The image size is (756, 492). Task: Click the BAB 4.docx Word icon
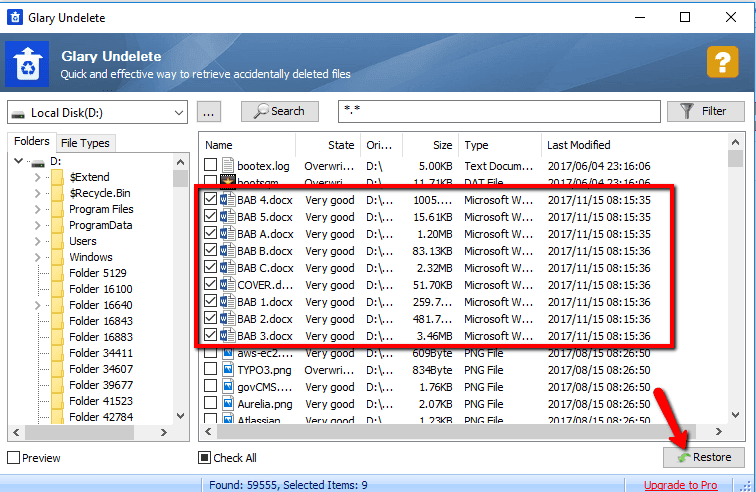[x=228, y=200]
